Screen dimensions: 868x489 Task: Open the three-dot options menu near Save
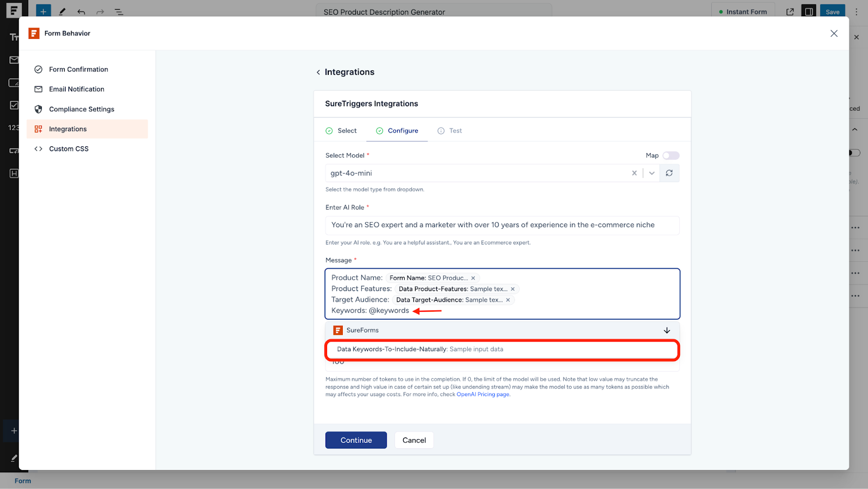[x=856, y=11]
